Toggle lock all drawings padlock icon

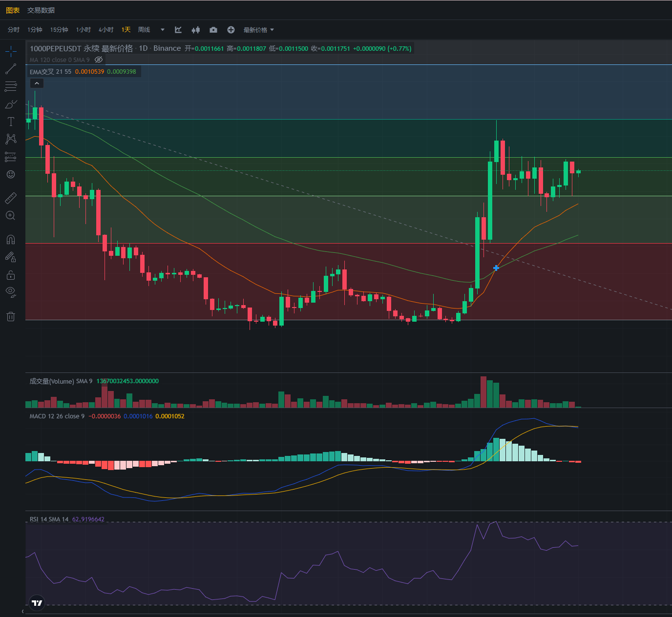(11, 275)
